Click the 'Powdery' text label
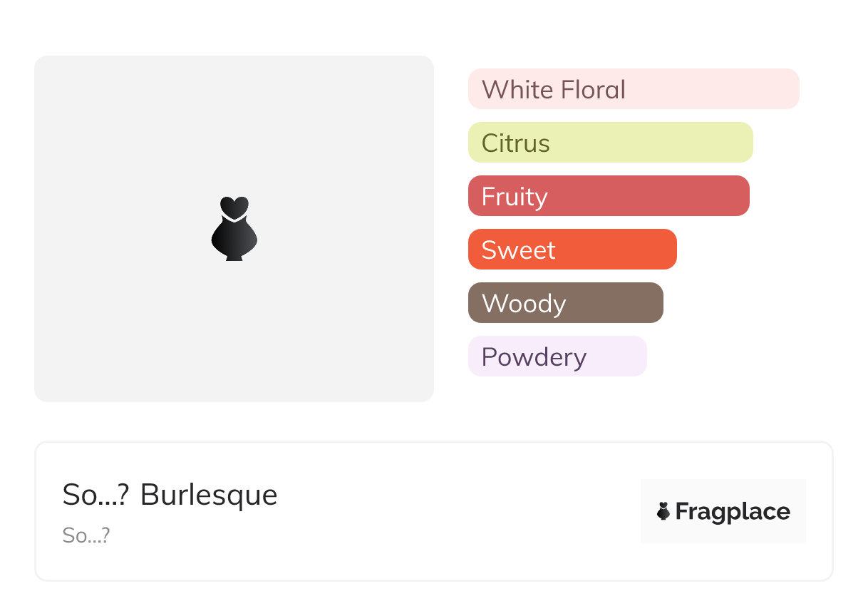Screen dimensions: 868x616 [534, 357]
